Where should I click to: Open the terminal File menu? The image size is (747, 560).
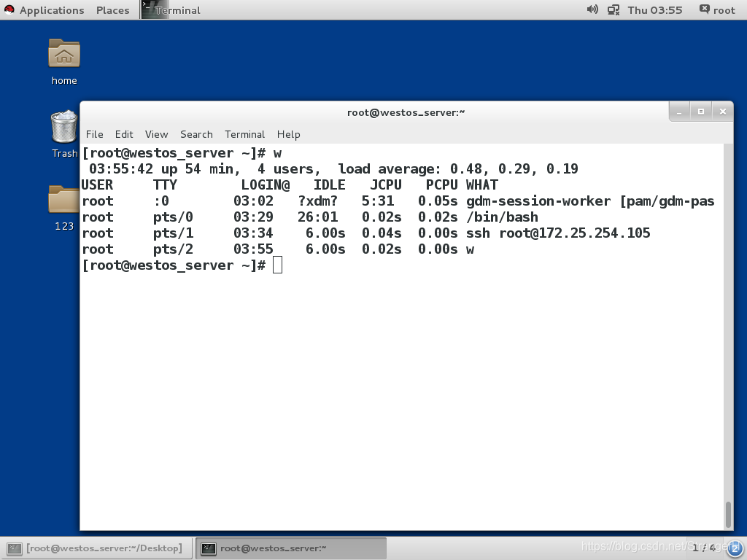coord(94,134)
